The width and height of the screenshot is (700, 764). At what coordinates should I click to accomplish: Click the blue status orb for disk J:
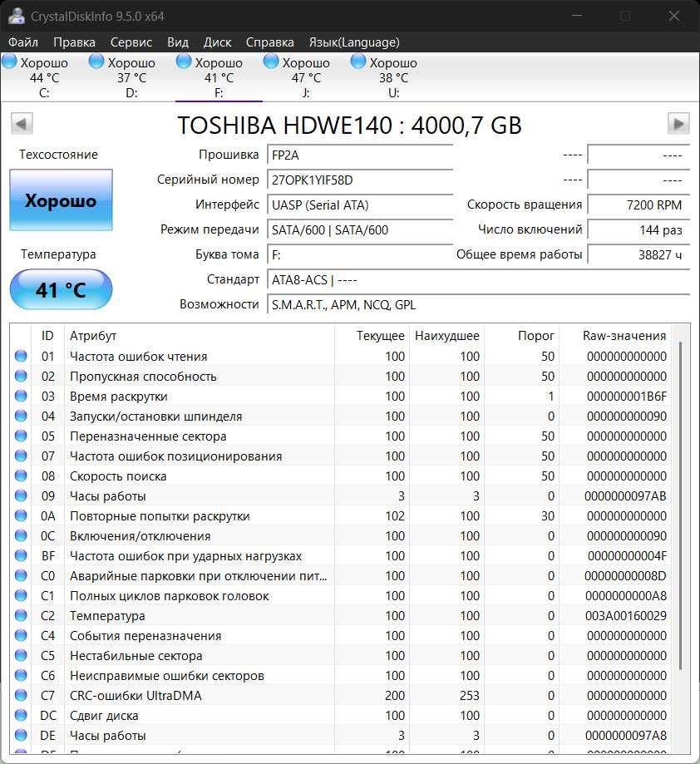coord(271,62)
